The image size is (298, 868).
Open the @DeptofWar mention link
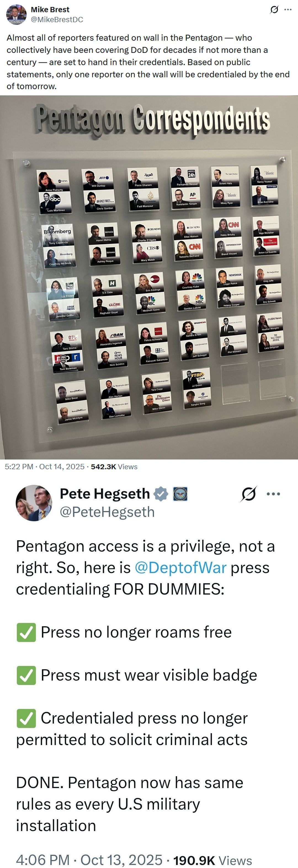pos(180,568)
